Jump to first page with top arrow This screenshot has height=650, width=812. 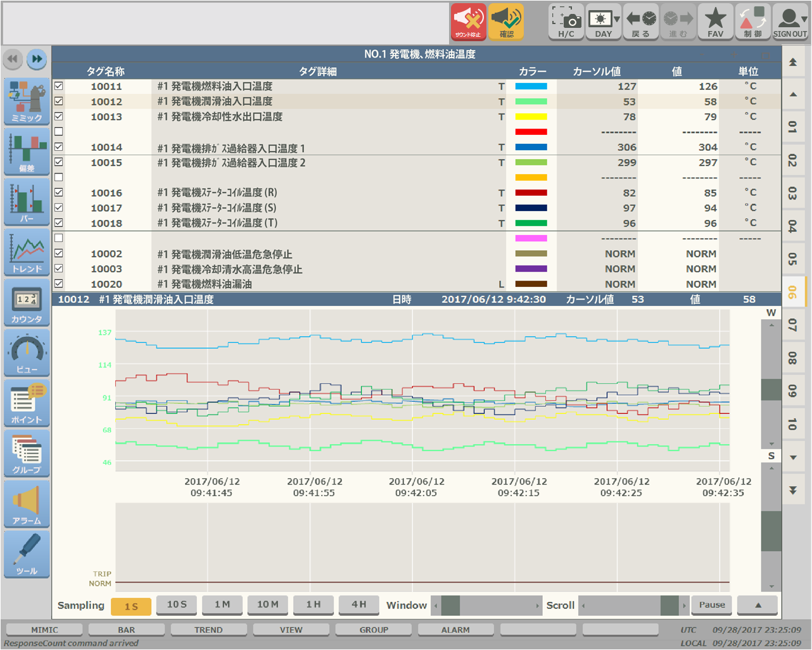793,62
